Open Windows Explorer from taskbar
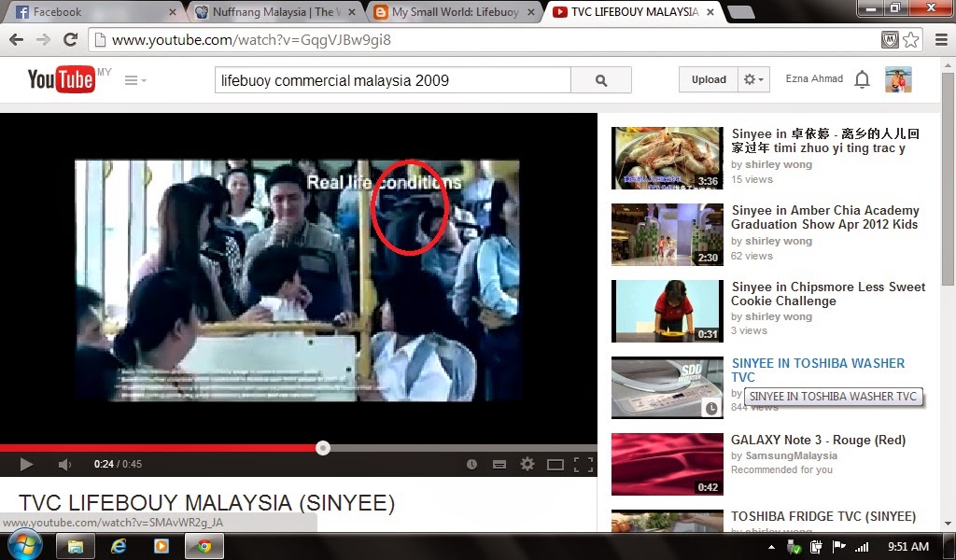This screenshot has height=560, width=956. coord(76,546)
